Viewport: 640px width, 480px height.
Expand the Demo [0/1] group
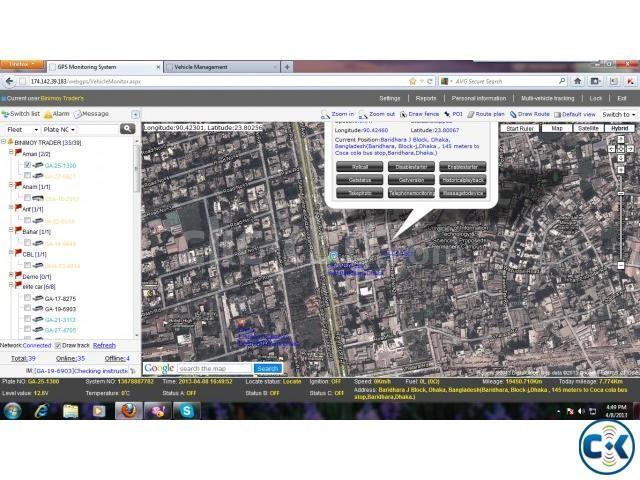click(x=9, y=275)
